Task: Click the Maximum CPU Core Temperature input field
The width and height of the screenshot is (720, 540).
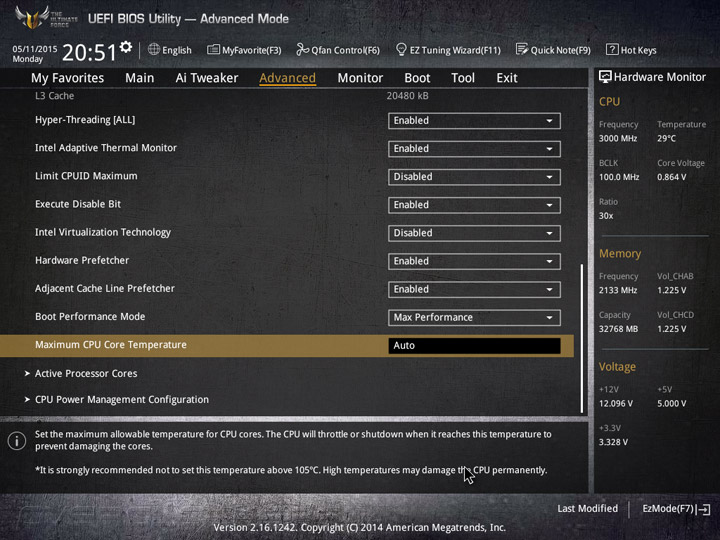Action: point(474,345)
